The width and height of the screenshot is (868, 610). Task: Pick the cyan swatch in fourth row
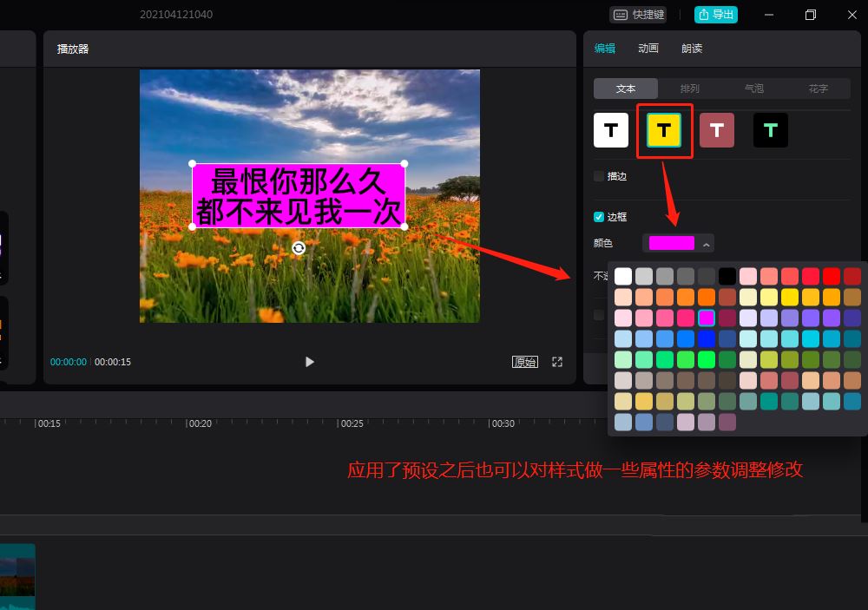point(811,338)
